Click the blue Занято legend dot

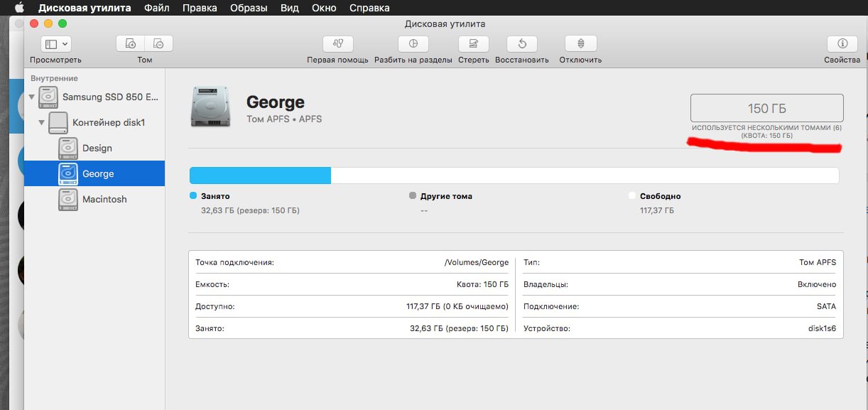193,195
